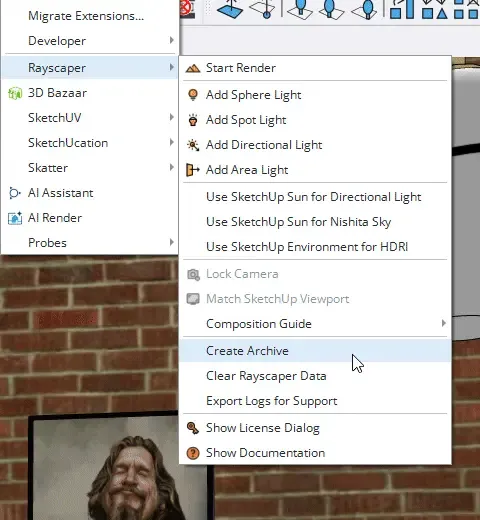The image size is (480, 520).
Task: Open the Developer menu entry
Action: 90,41
